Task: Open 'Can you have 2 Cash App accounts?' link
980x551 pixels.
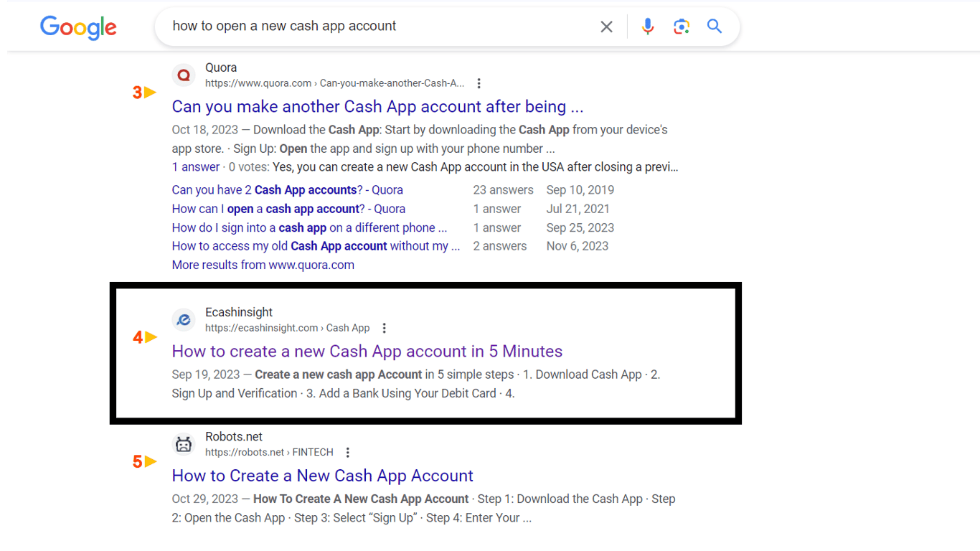Action: click(x=288, y=190)
